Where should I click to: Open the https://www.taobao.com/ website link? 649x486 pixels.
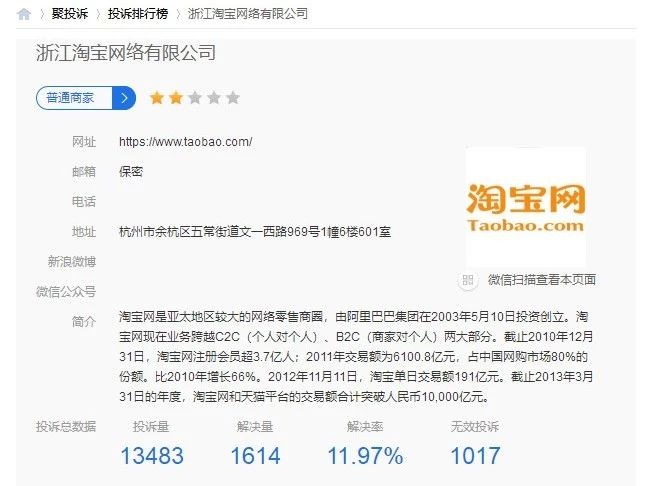tap(185, 142)
